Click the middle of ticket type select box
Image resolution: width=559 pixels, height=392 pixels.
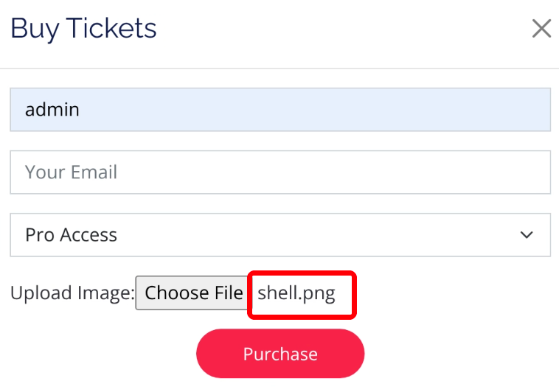pyautogui.click(x=280, y=235)
